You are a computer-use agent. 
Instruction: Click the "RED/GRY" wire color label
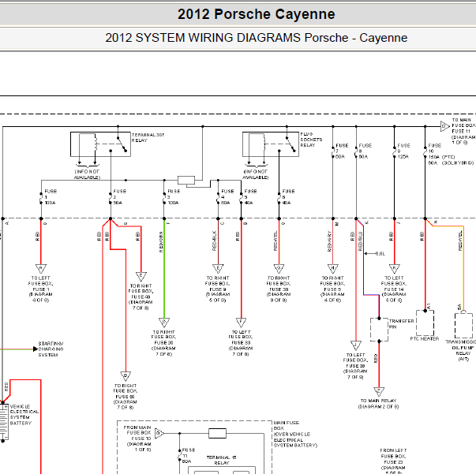pos(329,241)
